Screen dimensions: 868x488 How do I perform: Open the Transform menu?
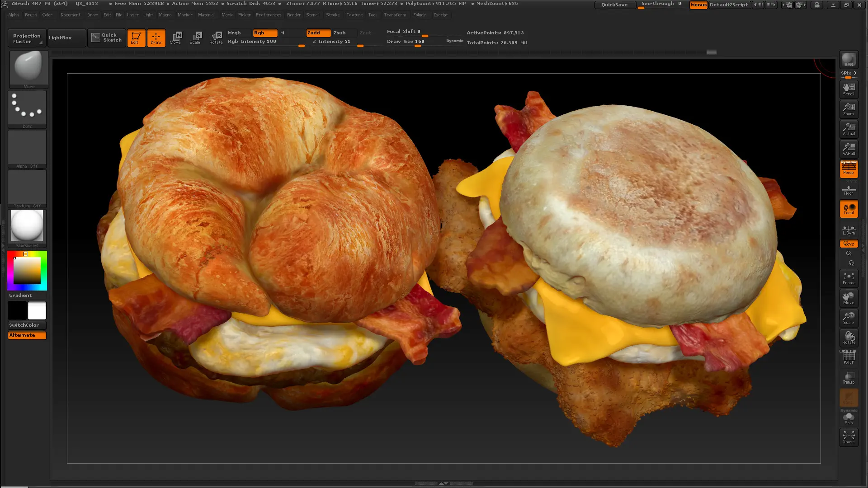(x=395, y=15)
